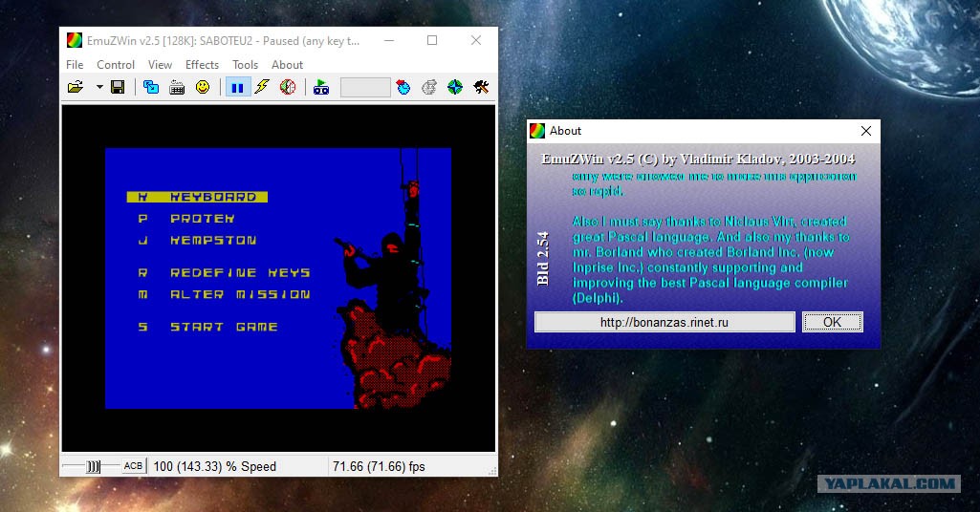Select KEMPSTON option in game menu
This screenshot has height=512, width=980.
198,241
